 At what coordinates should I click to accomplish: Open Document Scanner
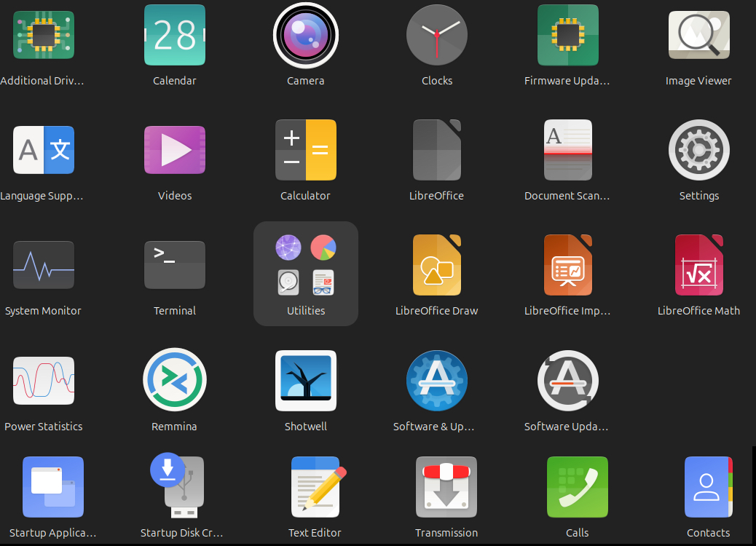pos(567,150)
